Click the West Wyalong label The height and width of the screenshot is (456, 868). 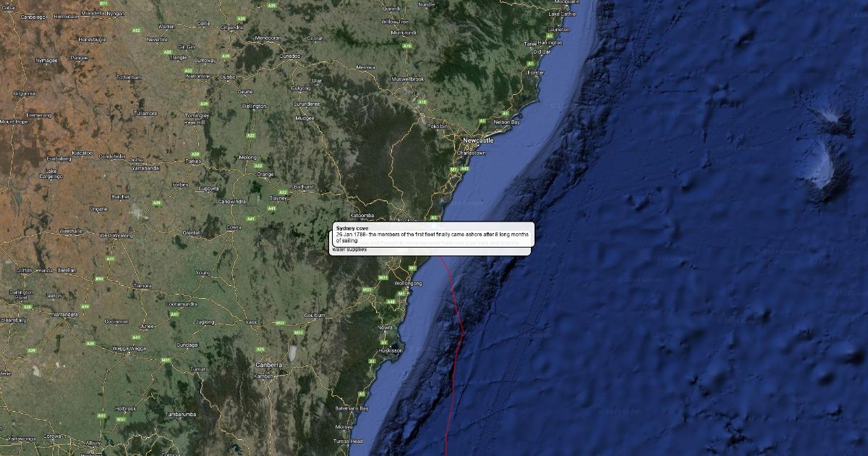pos(116,235)
